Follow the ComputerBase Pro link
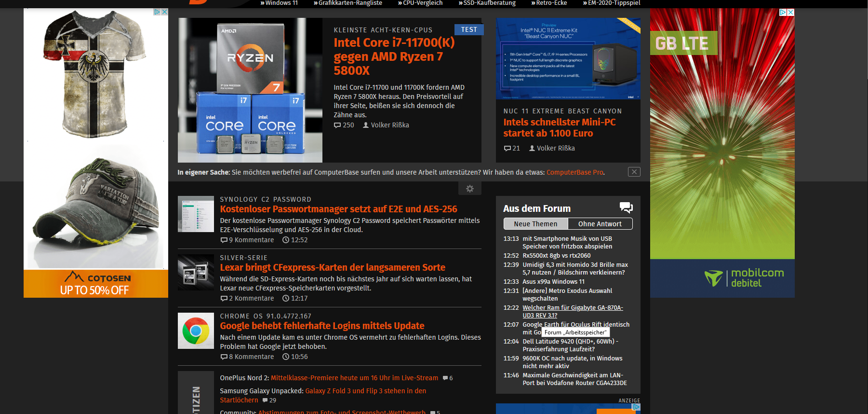 (x=575, y=172)
